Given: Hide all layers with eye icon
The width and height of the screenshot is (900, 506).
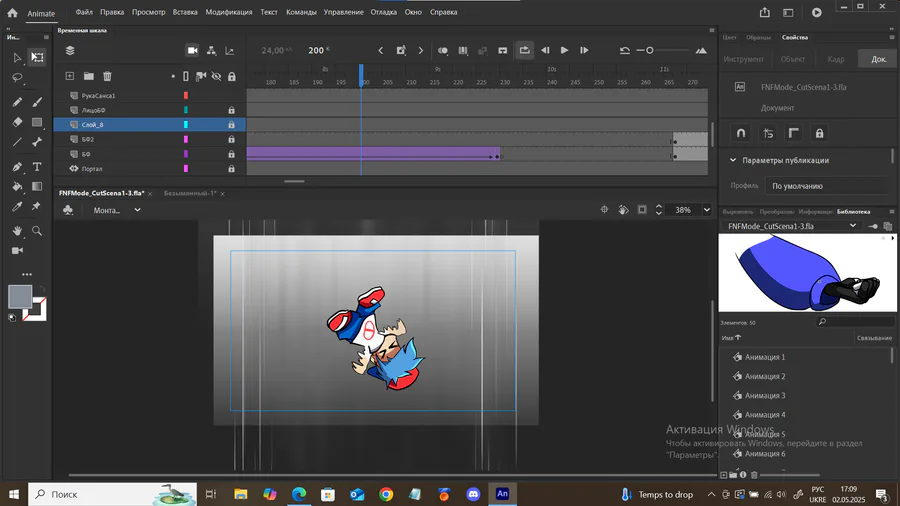Looking at the screenshot, I should click(x=216, y=76).
